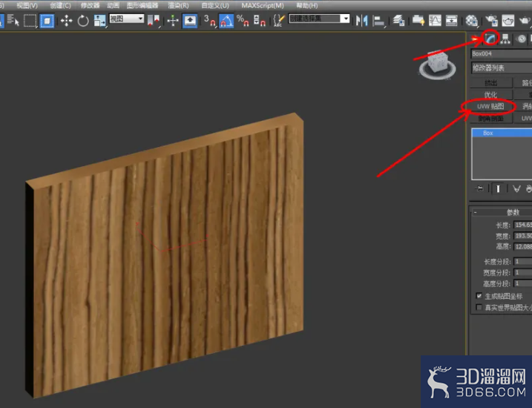The height and width of the screenshot is (408, 532).
Task: Open the Rendered Frame Window icon
Action: 508,21
